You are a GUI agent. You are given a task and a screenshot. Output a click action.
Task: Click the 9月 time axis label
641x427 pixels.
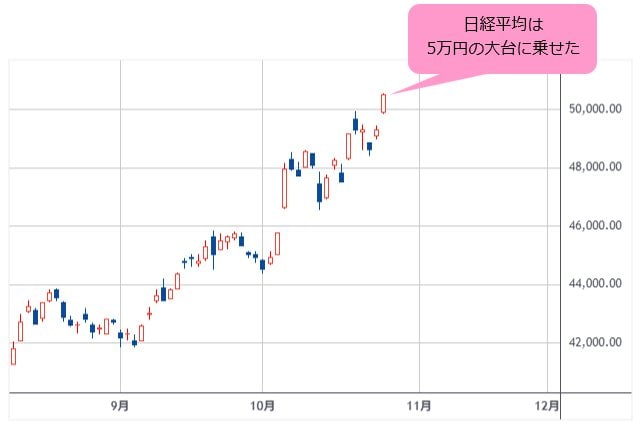point(120,406)
